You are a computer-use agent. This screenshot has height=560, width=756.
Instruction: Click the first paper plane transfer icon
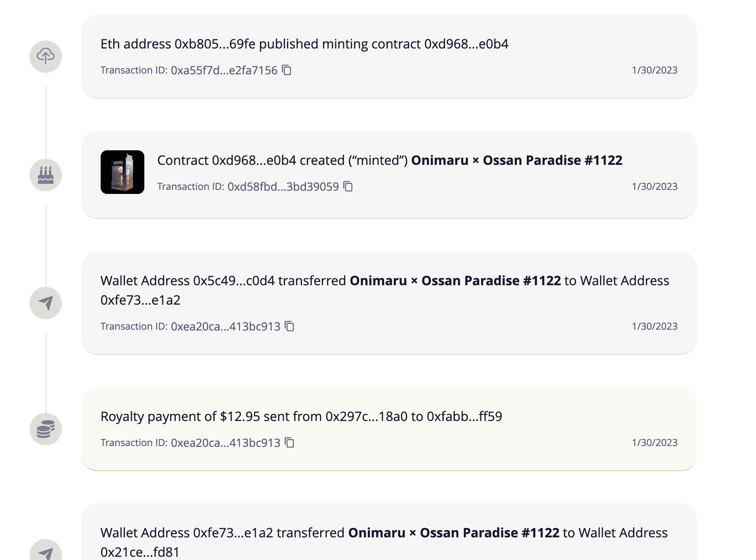click(46, 303)
